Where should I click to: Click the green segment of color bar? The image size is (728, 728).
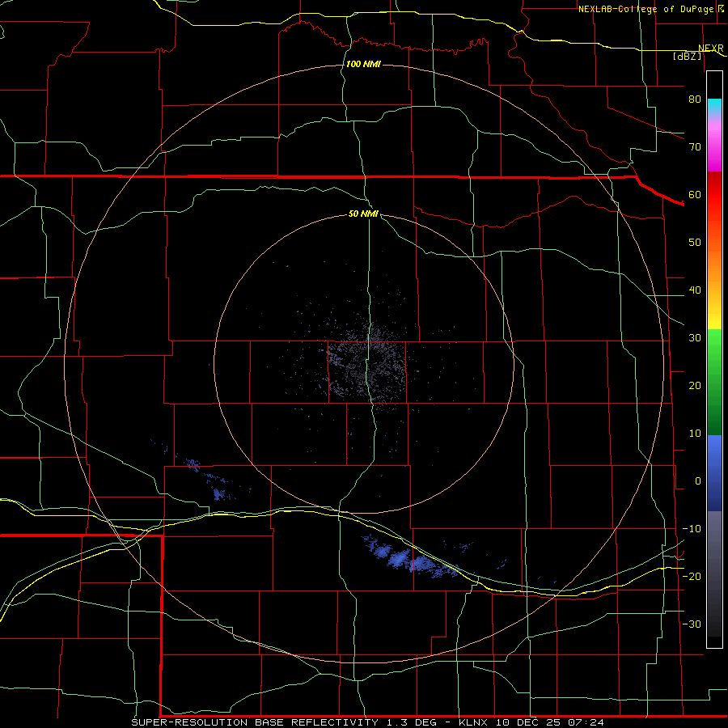714,382
